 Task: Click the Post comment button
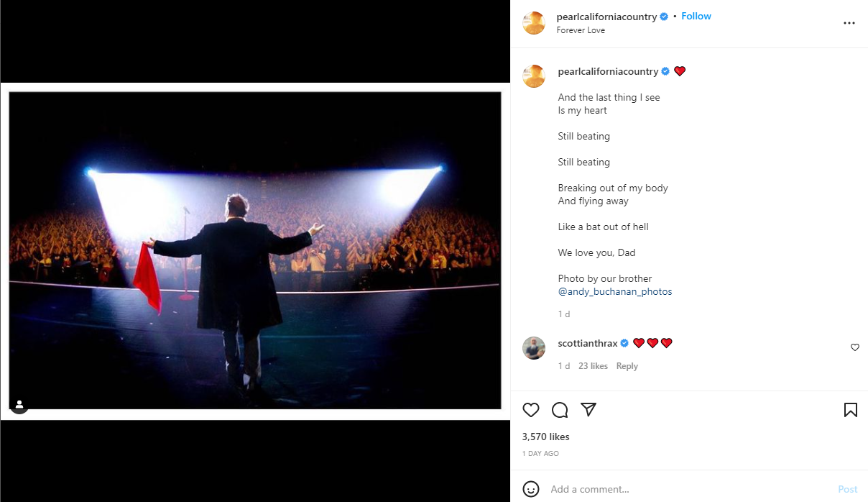click(848, 489)
